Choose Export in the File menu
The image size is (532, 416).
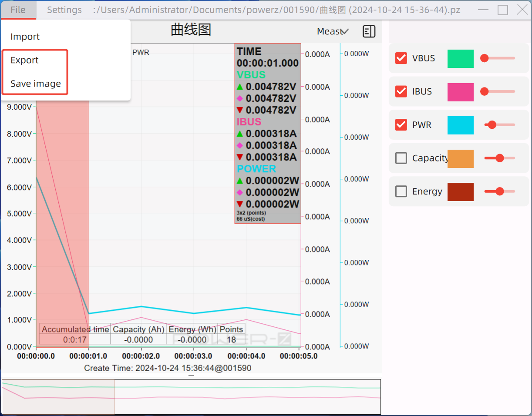24,60
